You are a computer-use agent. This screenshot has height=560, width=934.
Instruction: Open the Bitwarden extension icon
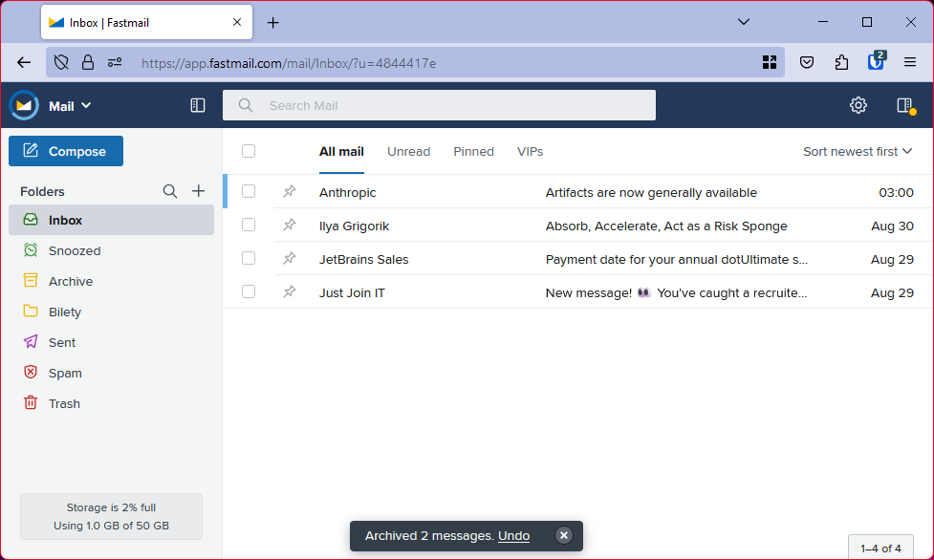[877, 61]
